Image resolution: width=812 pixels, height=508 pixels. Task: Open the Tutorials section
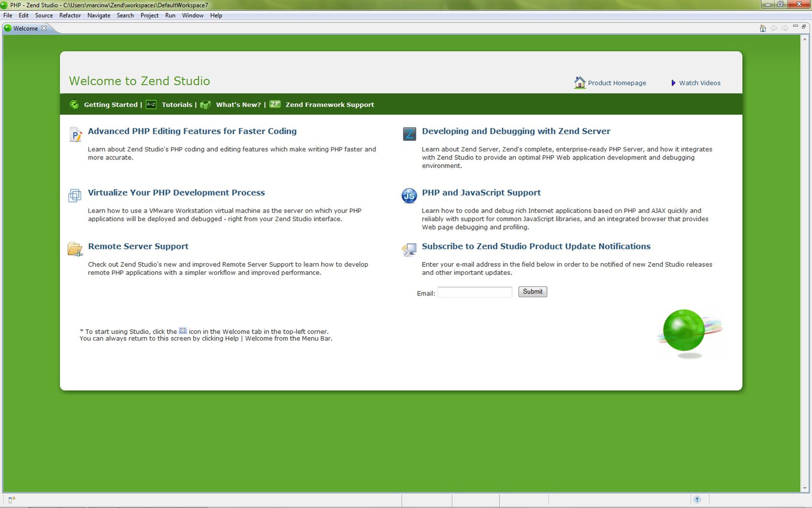pos(177,105)
